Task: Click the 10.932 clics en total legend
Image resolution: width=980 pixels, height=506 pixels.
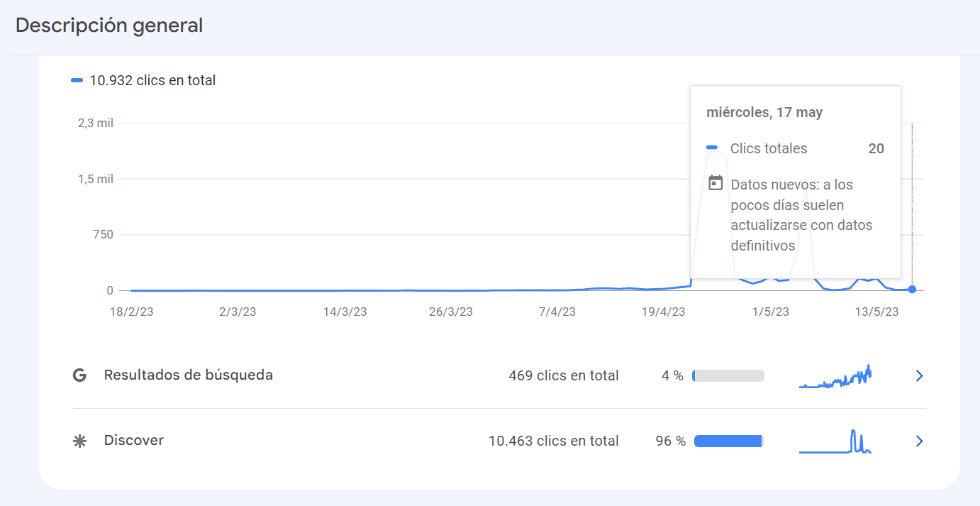Action: [x=152, y=81]
